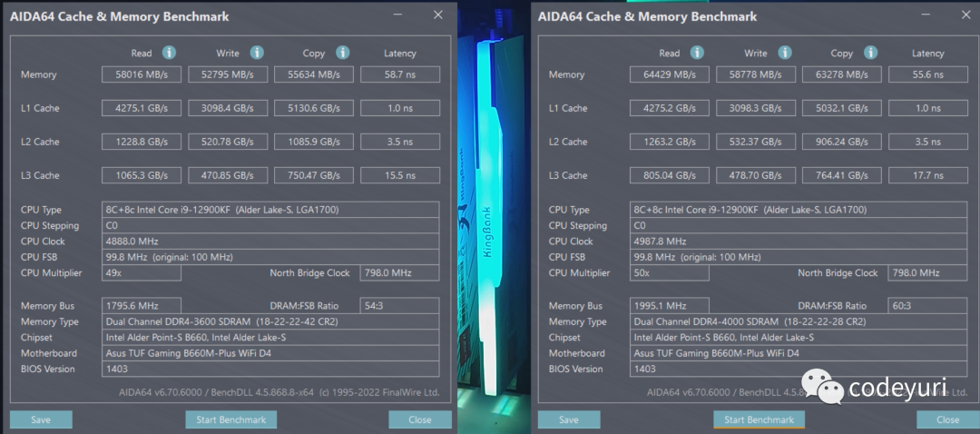This screenshot has width=980, height=434.
Task: Click CPU Type field in left window
Action: pos(270,210)
